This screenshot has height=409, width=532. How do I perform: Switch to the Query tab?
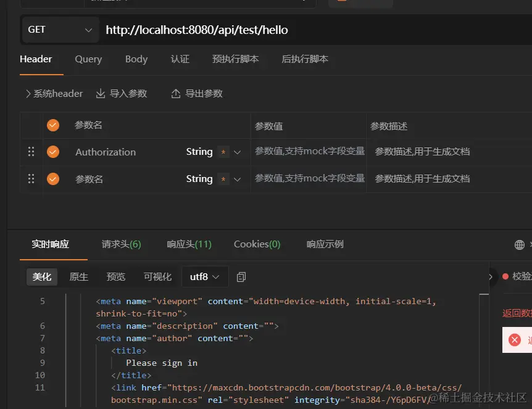pos(88,59)
